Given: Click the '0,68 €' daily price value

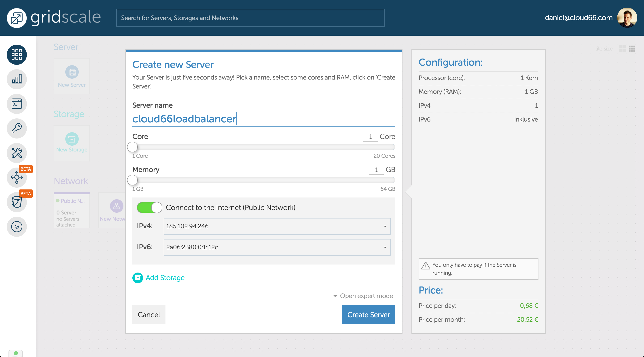Looking at the screenshot, I should click(529, 306).
